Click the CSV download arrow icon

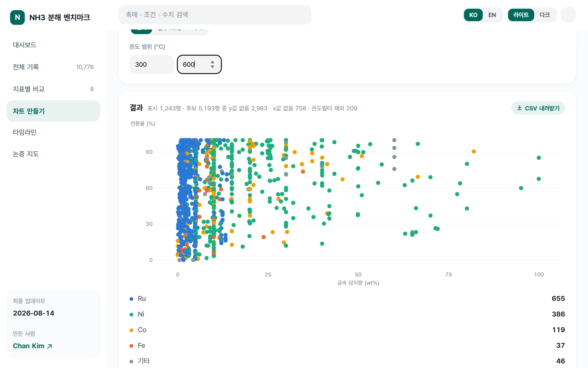(x=519, y=108)
